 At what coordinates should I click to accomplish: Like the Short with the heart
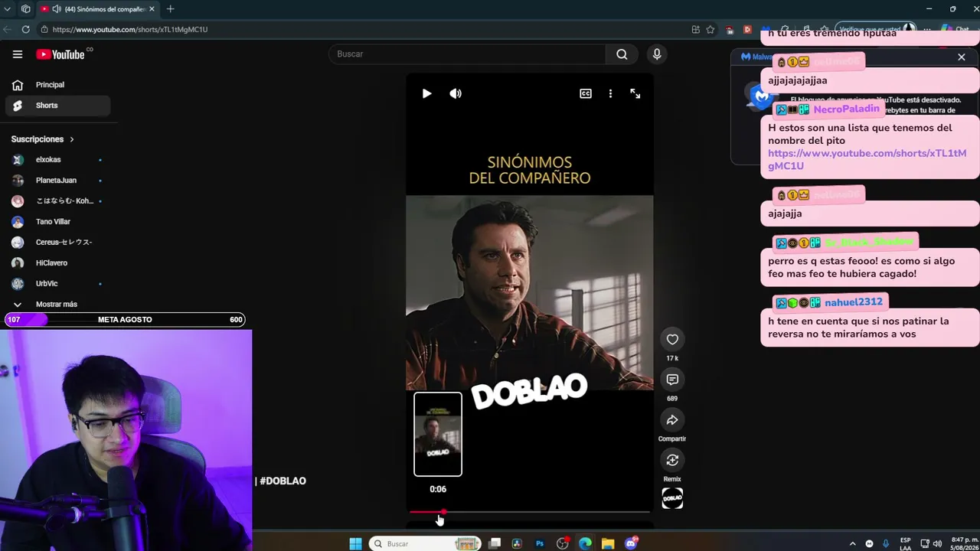(672, 339)
